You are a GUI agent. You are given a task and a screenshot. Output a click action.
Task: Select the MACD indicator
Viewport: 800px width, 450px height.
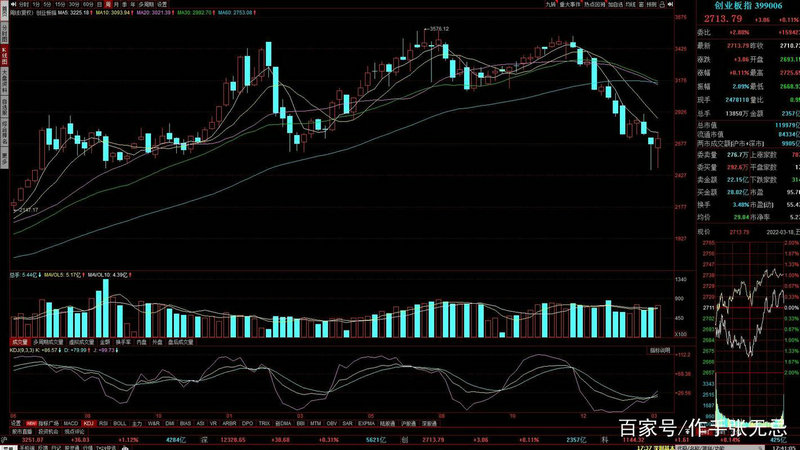[70, 424]
